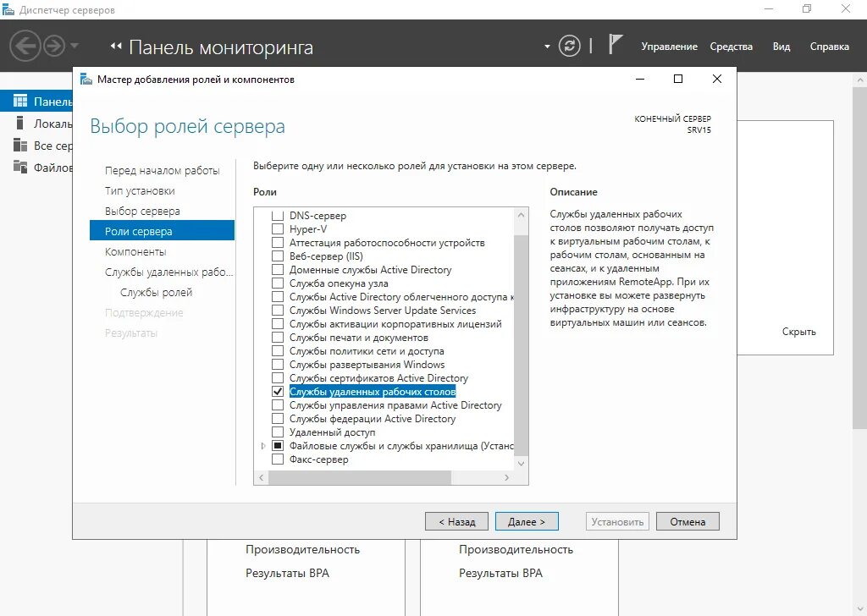The image size is (867, 616).
Task: Click the Далее button
Action: click(527, 521)
